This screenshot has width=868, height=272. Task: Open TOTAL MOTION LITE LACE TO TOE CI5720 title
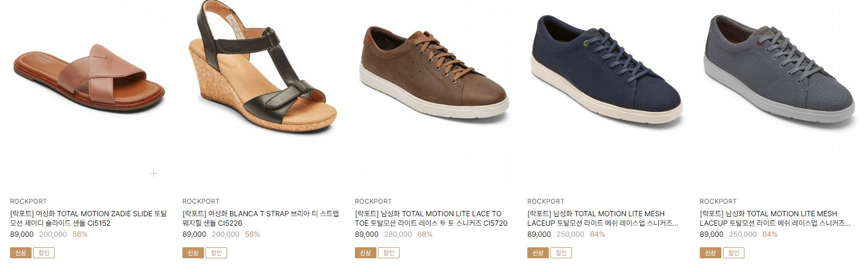(x=431, y=218)
